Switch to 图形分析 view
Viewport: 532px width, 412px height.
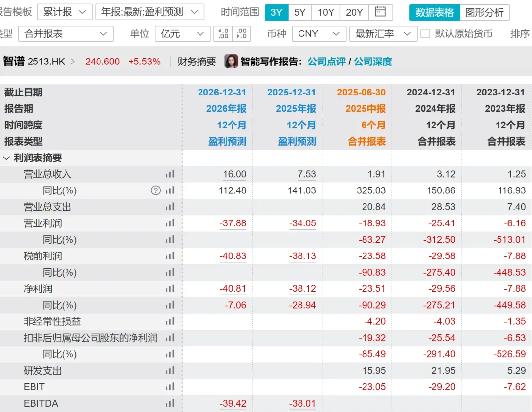coord(485,12)
